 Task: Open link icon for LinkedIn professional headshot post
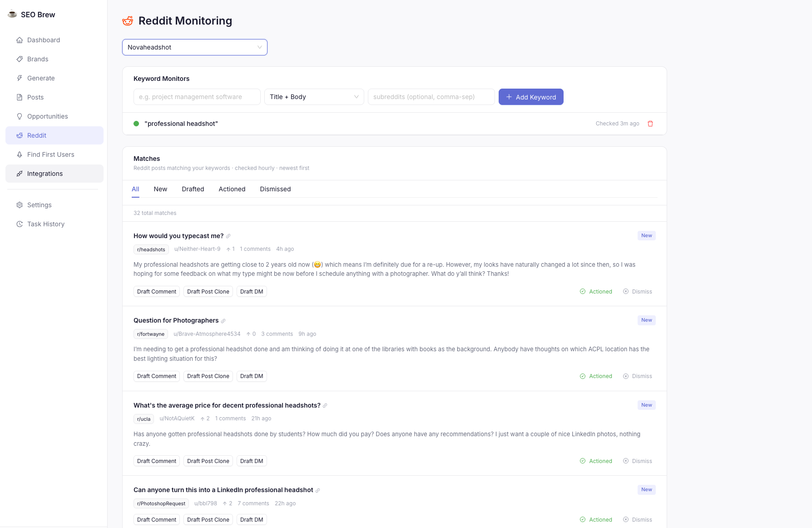pos(318,490)
